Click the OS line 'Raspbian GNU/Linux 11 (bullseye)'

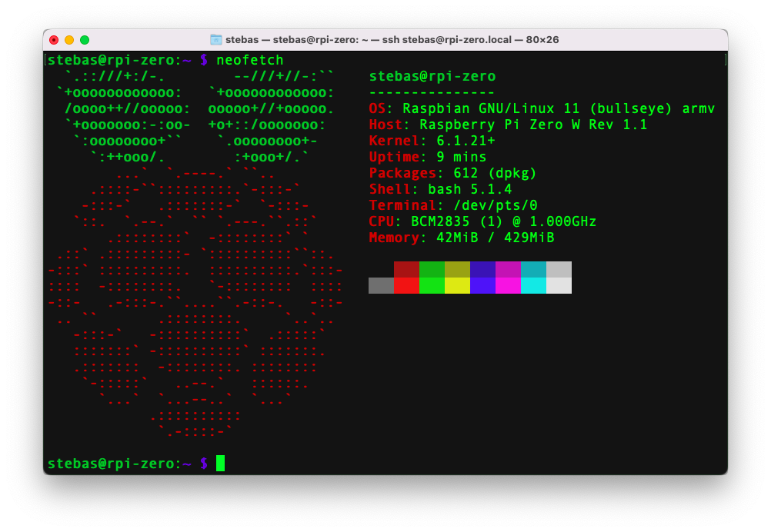[x=537, y=108]
